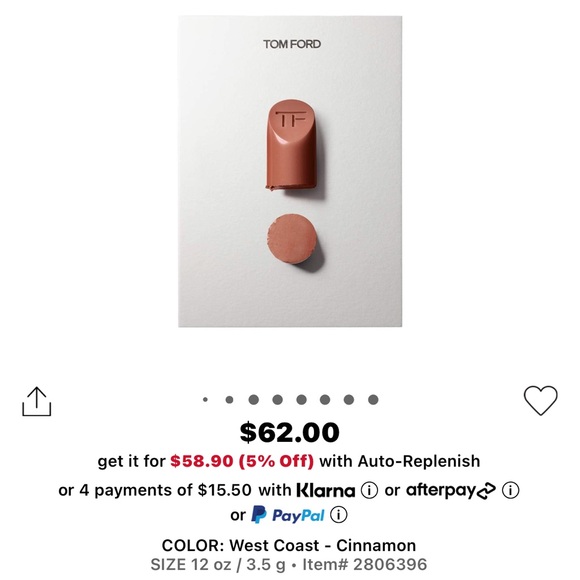Open PayPal info icon
The width and height of the screenshot is (580, 580).
pyautogui.click(x=338, y=515)
